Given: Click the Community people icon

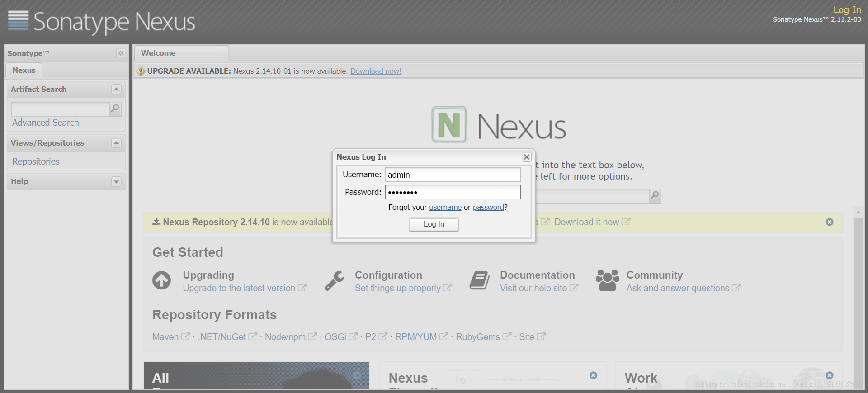Looking at the screenshot, I should pos(608,280).
